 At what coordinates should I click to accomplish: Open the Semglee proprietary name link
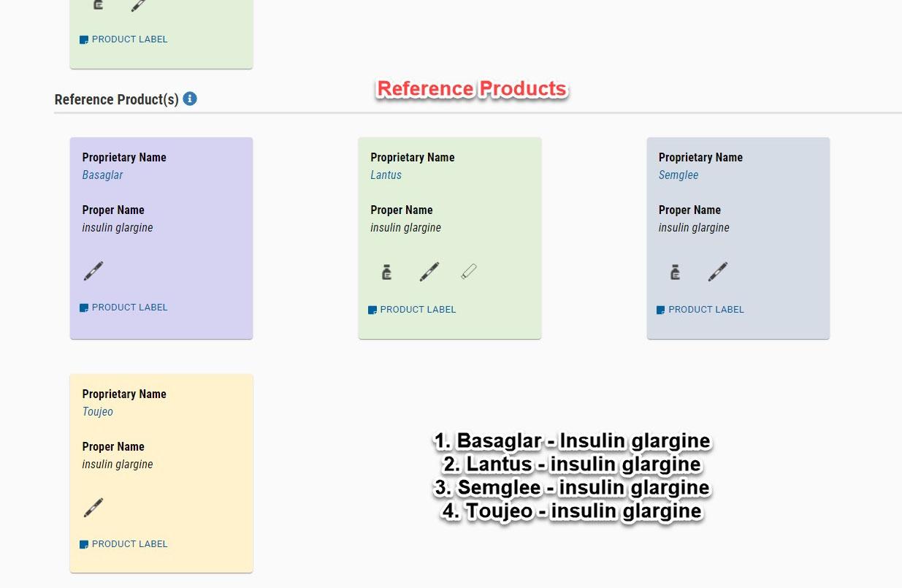pyautogui.click(x=679, y=175)
